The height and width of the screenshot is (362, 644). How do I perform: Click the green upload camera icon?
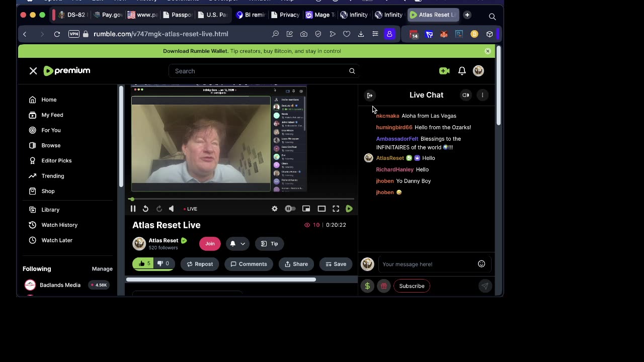(444, 71)
